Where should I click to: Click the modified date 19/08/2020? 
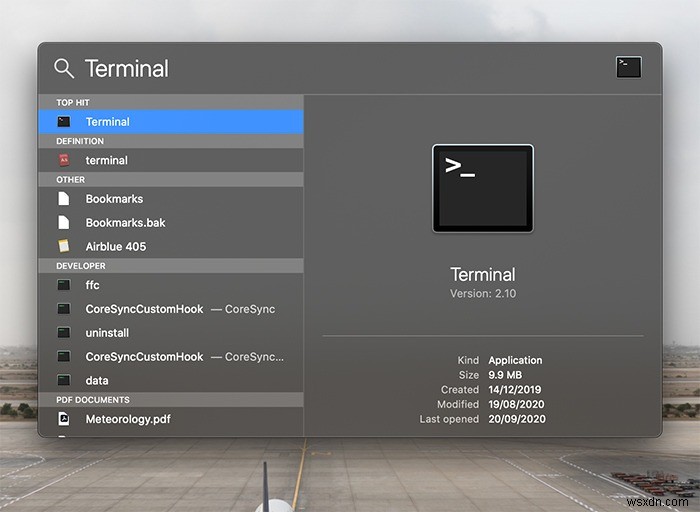(x=516, y=404)
